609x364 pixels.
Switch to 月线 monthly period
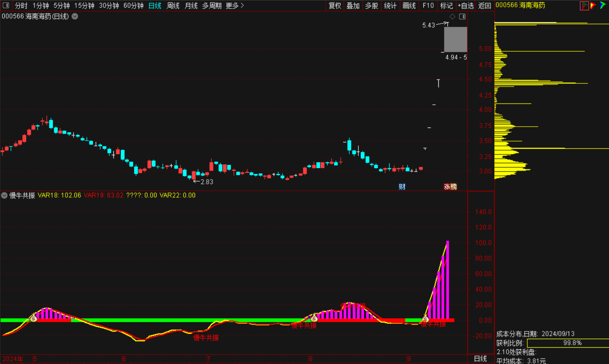point(191,6)
